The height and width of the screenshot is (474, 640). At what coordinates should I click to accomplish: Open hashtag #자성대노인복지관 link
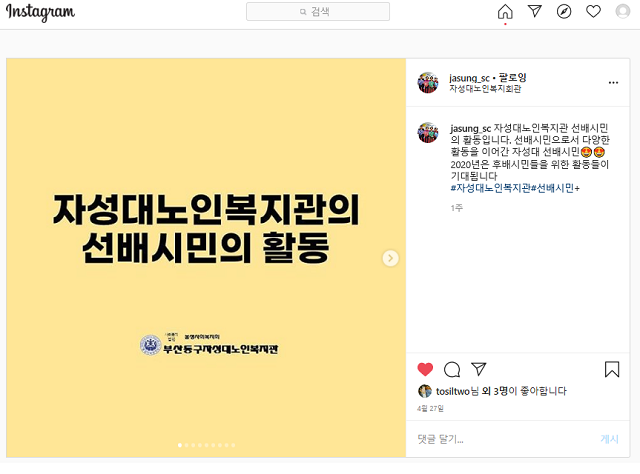(490, 188)
